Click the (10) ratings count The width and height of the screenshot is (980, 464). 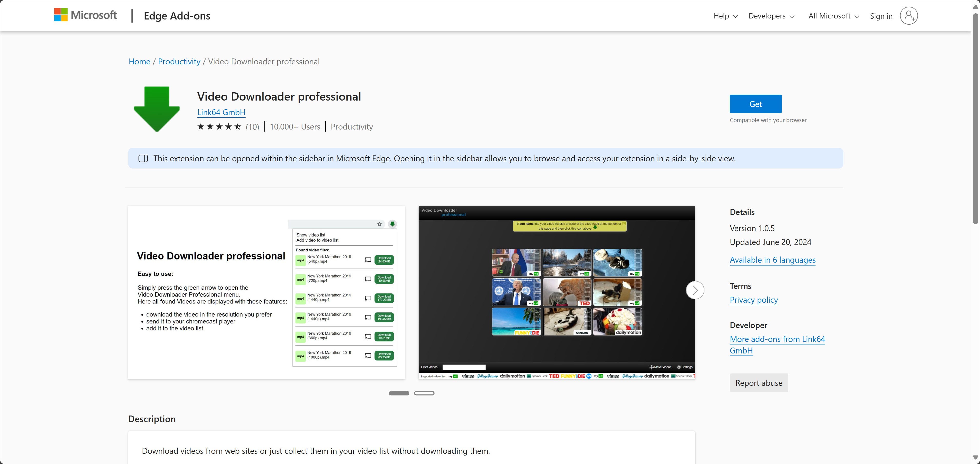point(252,127)
